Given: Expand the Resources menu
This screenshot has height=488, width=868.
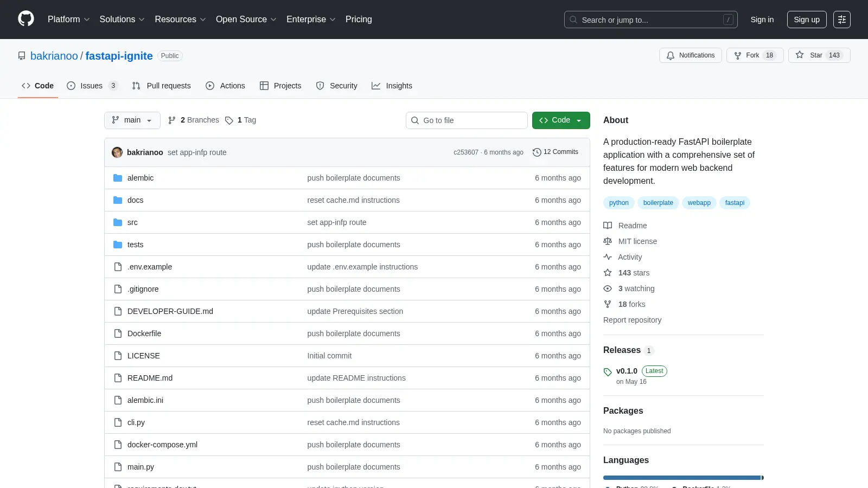Looking at the screenshot, I should click(180, 20).
